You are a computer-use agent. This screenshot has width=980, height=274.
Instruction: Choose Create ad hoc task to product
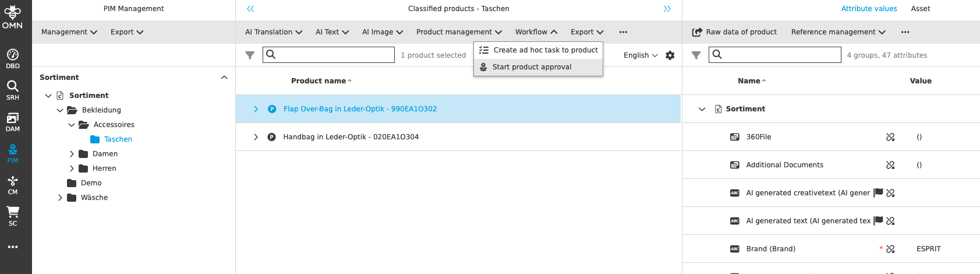(x=545, y=50)
